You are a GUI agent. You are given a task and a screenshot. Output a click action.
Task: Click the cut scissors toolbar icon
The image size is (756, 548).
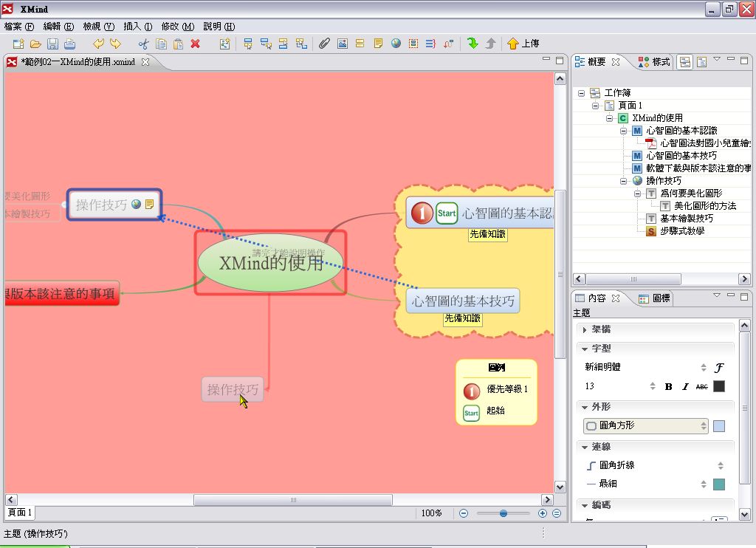pyautogui.click(x=143, y=44)
